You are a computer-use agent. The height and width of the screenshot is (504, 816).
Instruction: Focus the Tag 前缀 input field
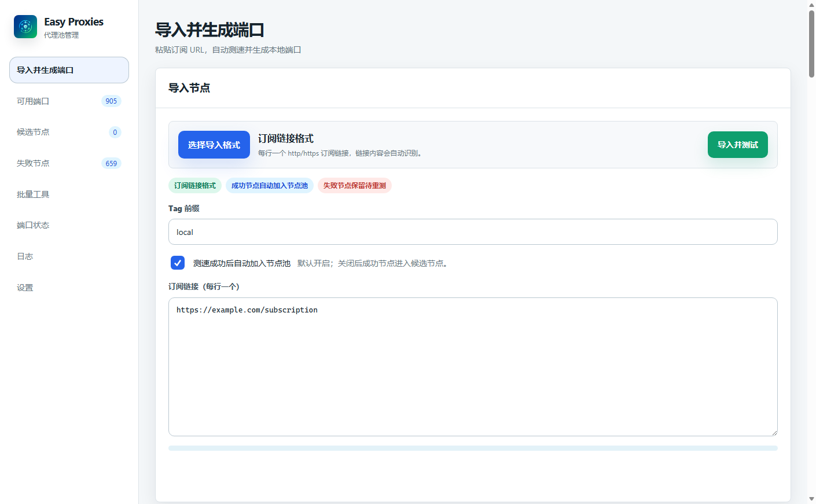473,232
